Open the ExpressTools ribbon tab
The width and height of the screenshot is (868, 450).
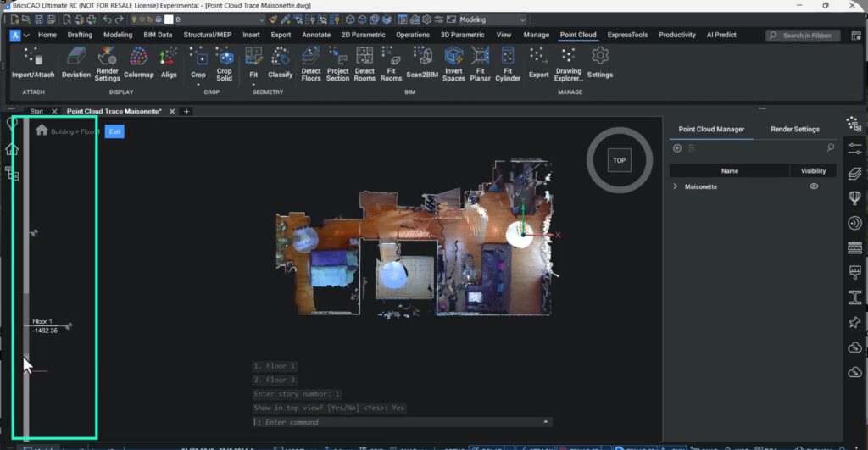click(x=627, y=35)
